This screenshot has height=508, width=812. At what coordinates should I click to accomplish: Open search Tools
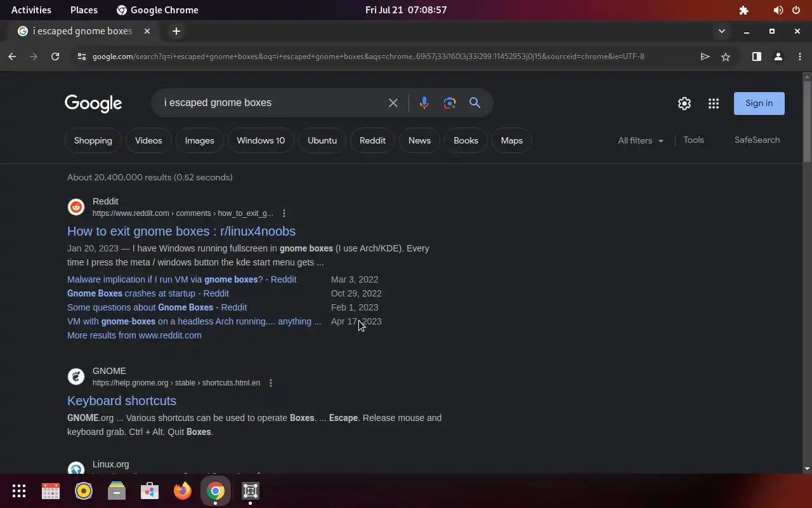tap(693, 140)
